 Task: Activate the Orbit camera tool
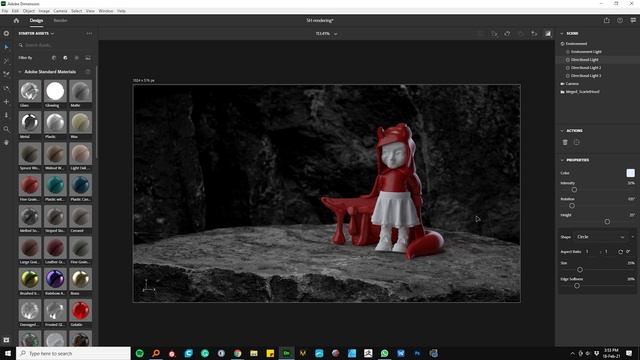(6, 88)
